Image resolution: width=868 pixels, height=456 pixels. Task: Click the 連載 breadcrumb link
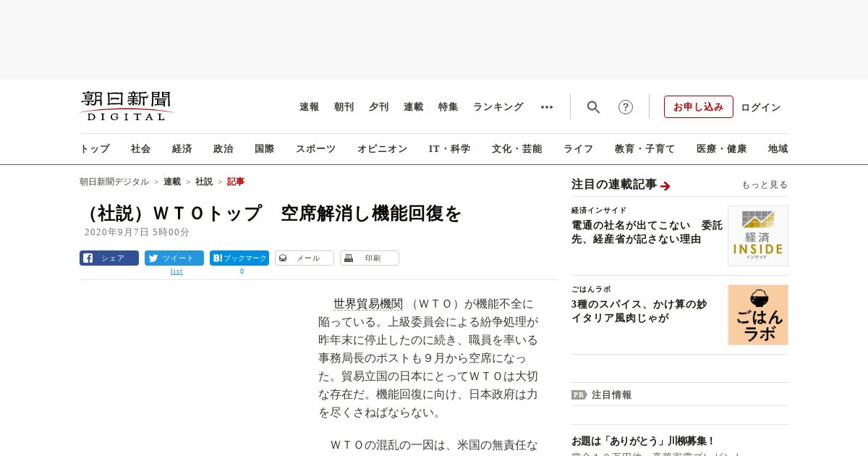(x=172, y=182)
